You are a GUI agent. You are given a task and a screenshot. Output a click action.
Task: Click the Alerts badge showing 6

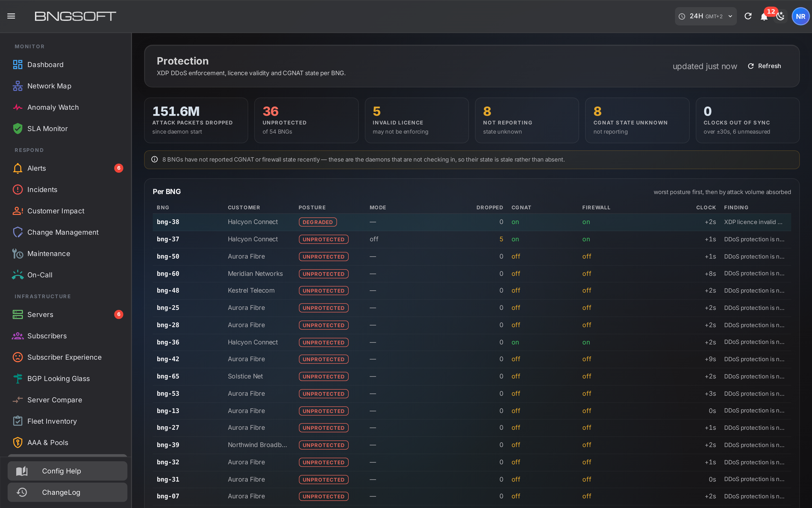pos(119,168)
